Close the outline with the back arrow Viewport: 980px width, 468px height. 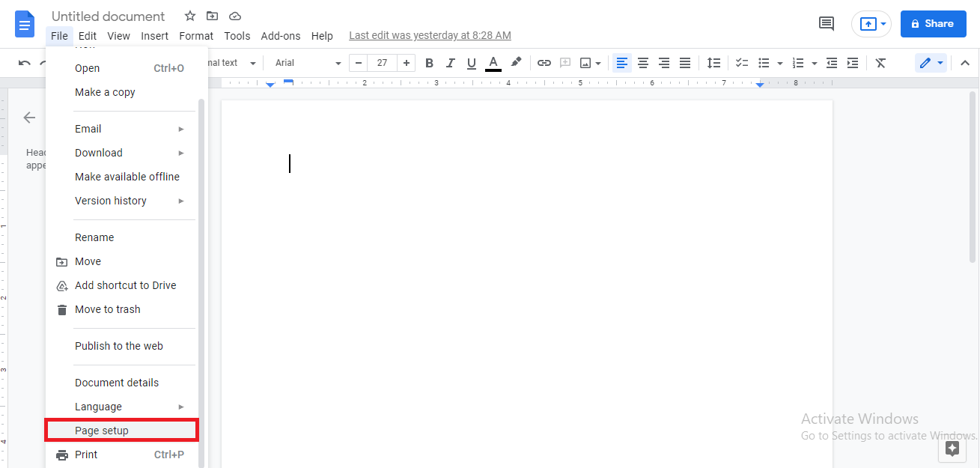click(x=29, y=118)
